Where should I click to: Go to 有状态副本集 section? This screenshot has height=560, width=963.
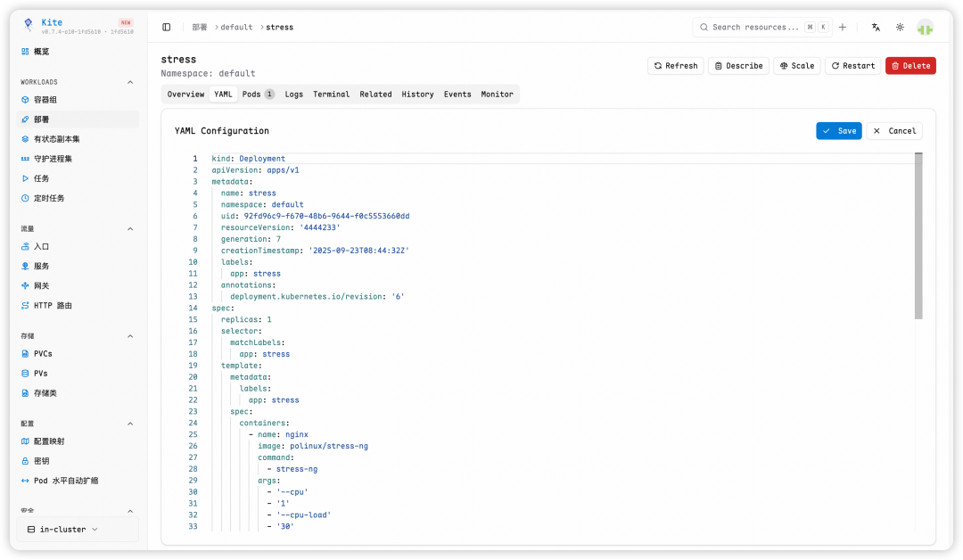(x=56, y=139)
